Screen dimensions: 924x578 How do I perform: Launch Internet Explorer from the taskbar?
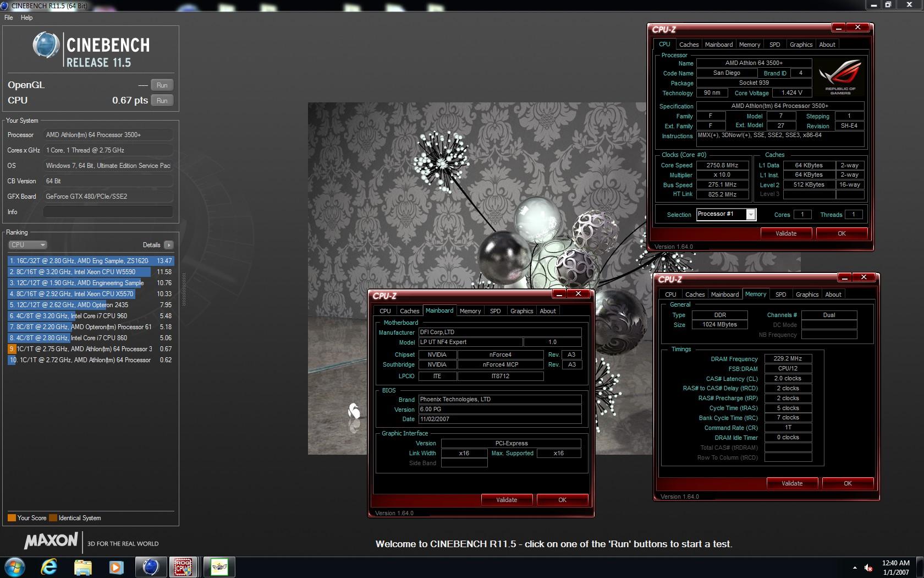(x=50, y=567)
